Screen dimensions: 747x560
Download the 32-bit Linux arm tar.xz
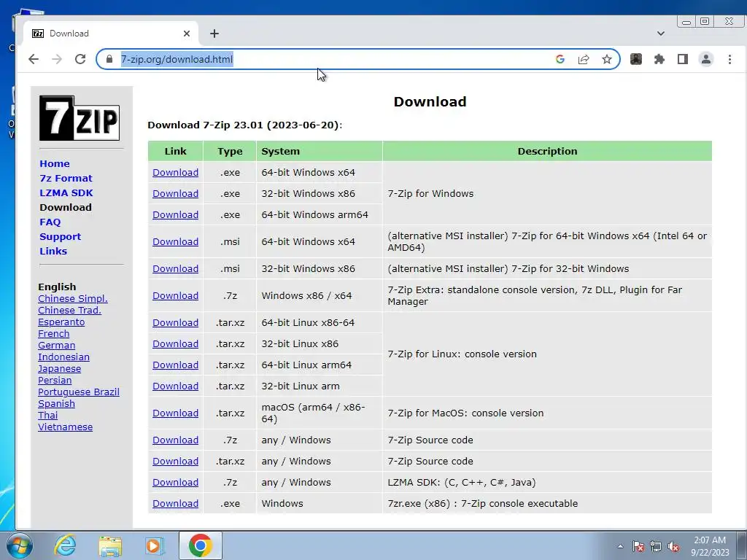point(175,386)
